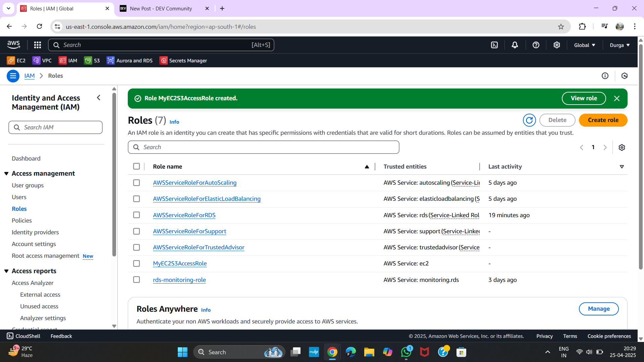Viewport: 644px width, 362px height.
Task: Show hidden system tray icons
Action: 548,352
